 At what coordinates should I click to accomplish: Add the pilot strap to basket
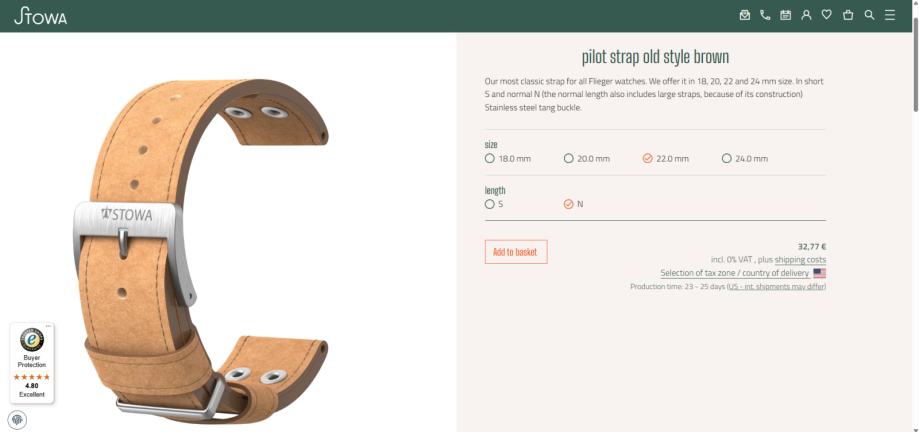(516, 251)
